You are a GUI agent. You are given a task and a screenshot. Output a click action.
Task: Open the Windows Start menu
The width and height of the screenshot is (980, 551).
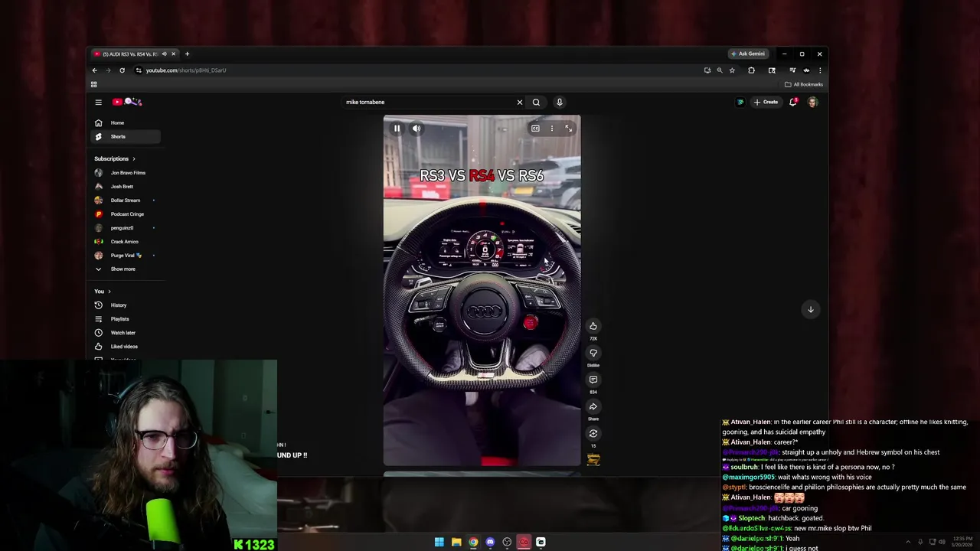click(x=439, y=542)
